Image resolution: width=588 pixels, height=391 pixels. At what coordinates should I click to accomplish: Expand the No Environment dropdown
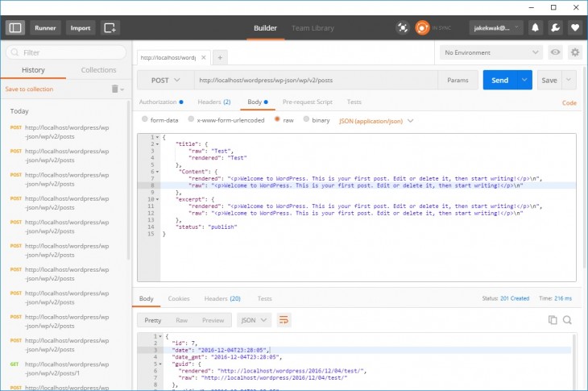(491, 52)
